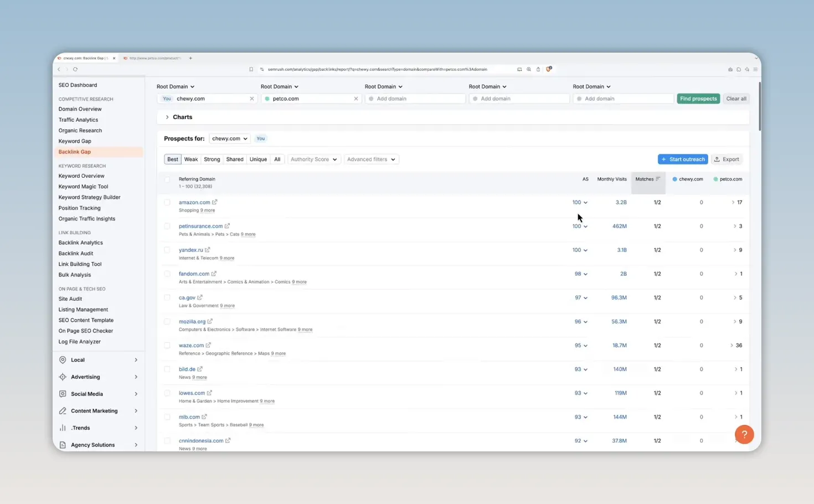Open external link icon next to mlb.com
Screen dimensions: 814x504
pyautogui.click(x=204, y=416)
